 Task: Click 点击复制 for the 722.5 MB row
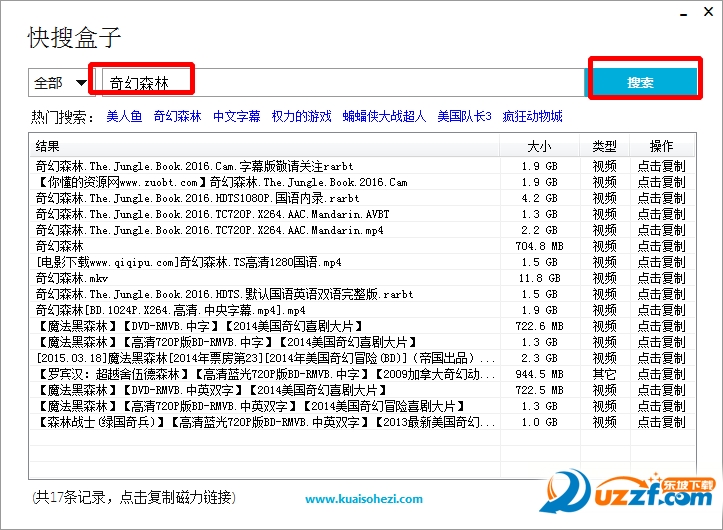pyautogui.click(x=662, y=390)
